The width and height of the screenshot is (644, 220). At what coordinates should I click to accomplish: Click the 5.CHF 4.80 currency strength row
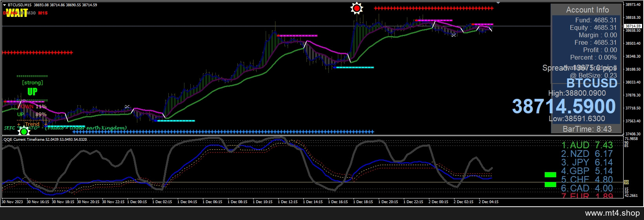(587, 180)
